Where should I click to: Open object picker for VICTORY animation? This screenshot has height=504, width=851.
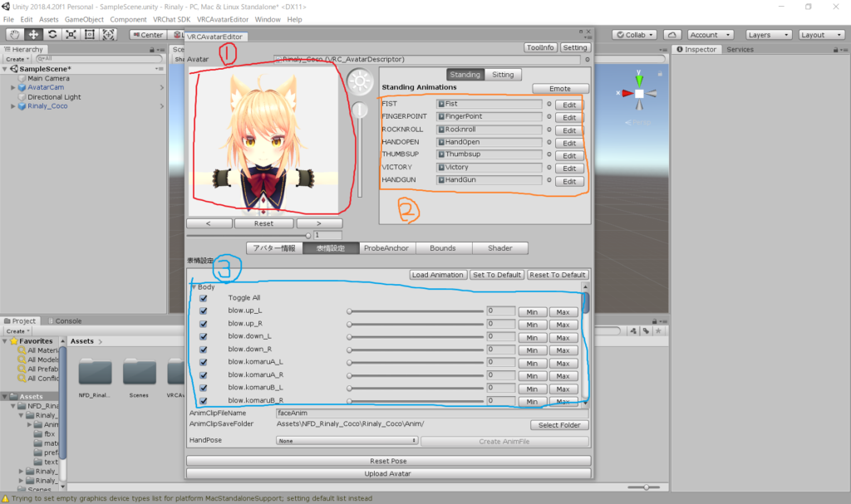point(548,168)
